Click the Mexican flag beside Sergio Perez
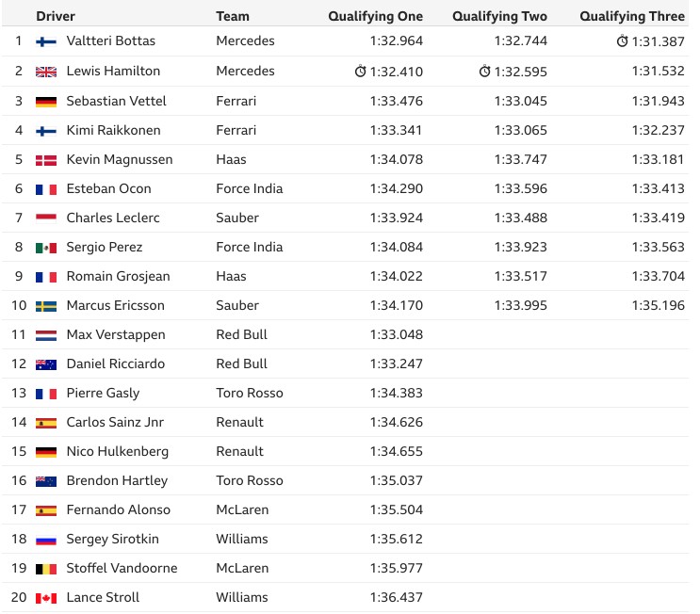This screenshot has height=614, width=700. tap(46, 248)
